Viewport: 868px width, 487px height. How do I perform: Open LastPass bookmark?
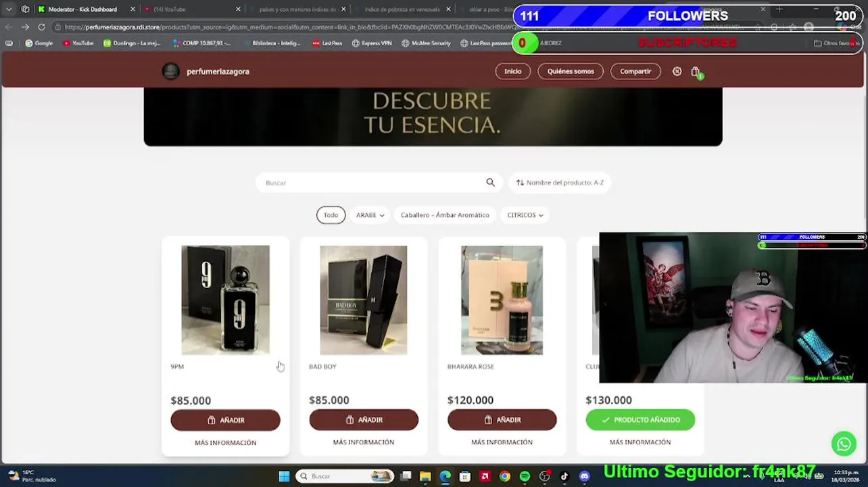[x=327, y=43]
